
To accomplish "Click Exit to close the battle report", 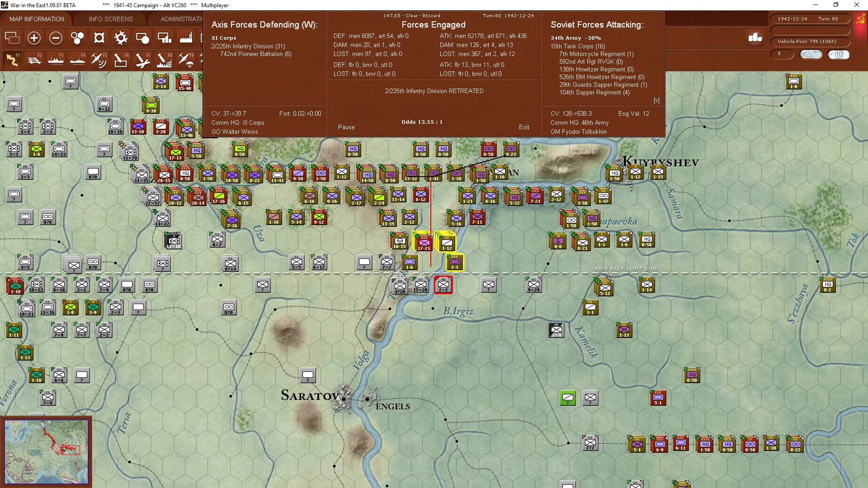I will tap(524, 127).
